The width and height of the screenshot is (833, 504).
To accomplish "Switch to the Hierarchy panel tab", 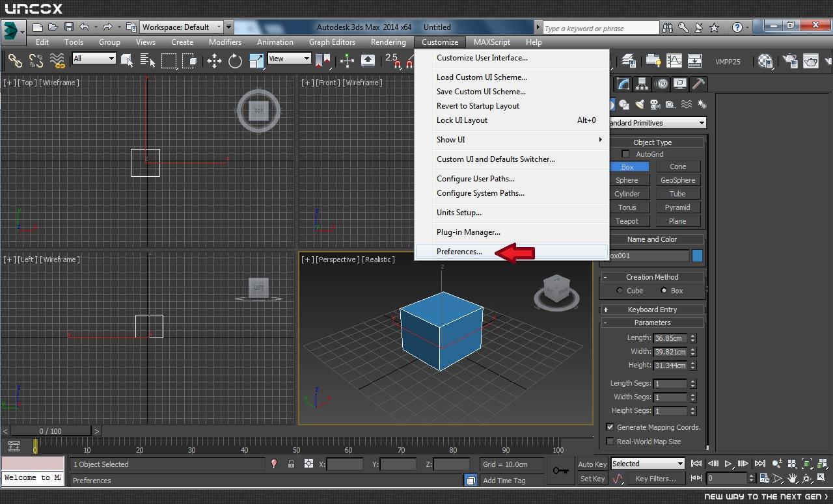I will point(642,84).
